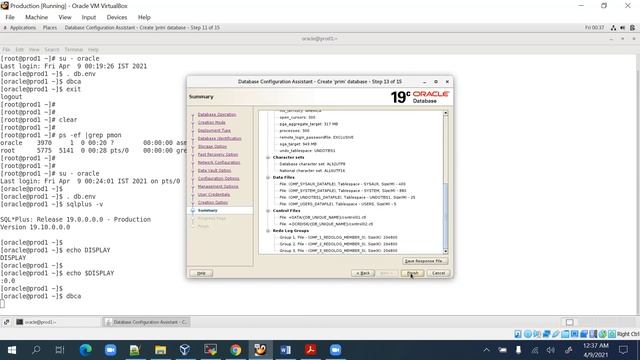Open Task View on the taskbar
Screen dimensions: 640x360
[60, 350]
